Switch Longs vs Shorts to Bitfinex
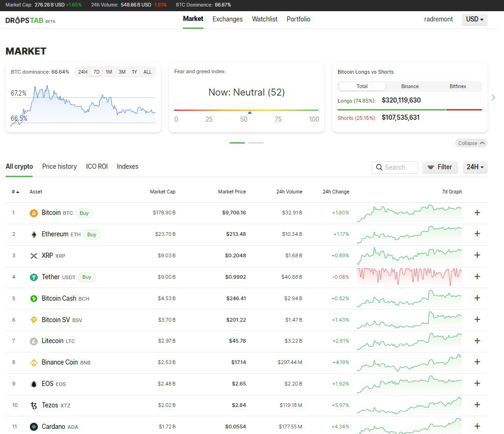The image size is (504, 434). (x=458, y=86)
